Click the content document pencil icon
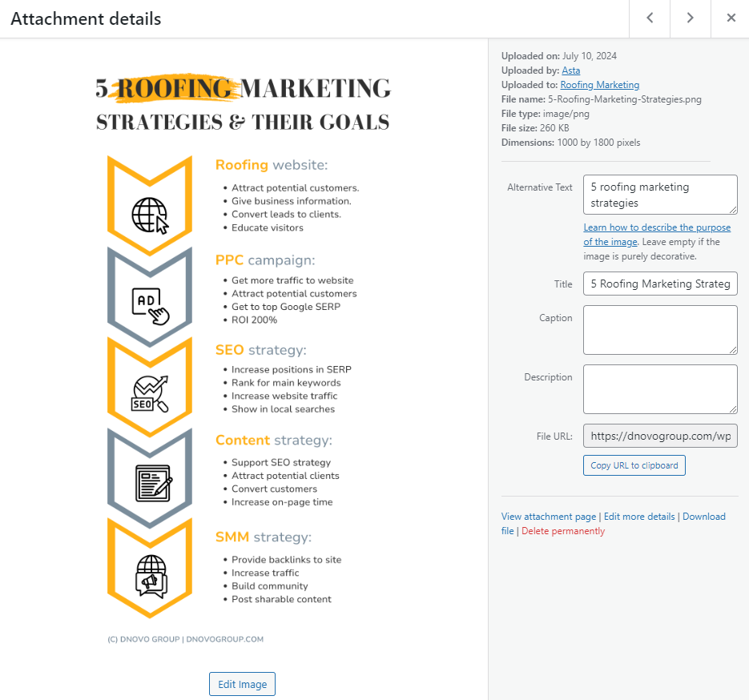This screenshot has width=749, height=700. (x=153, y=484)
